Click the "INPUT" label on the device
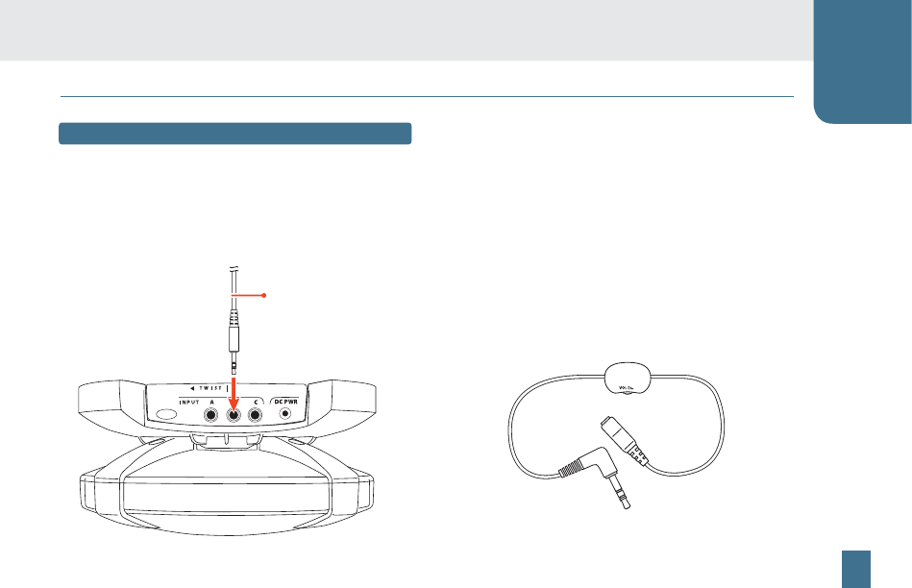This screenshot has width=912, height=588. (x=189, y=403)
